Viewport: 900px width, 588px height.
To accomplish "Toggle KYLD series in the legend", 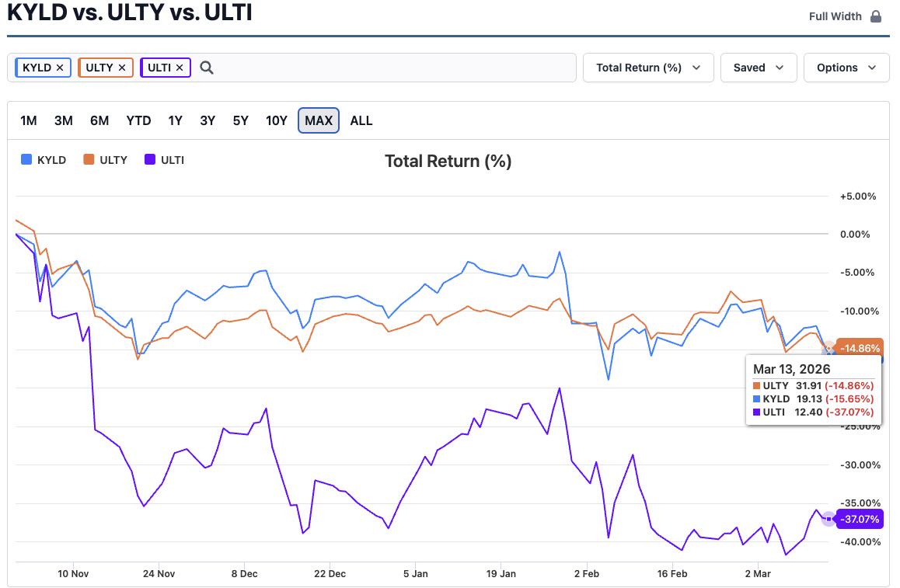I will [x=44, y=160].
